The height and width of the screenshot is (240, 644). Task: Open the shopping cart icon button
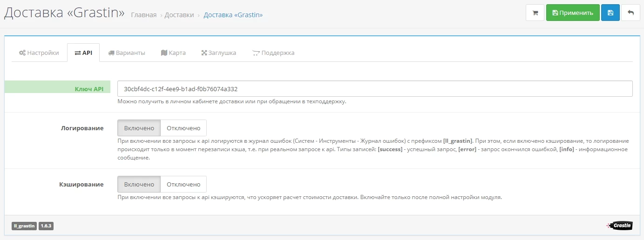535,13
